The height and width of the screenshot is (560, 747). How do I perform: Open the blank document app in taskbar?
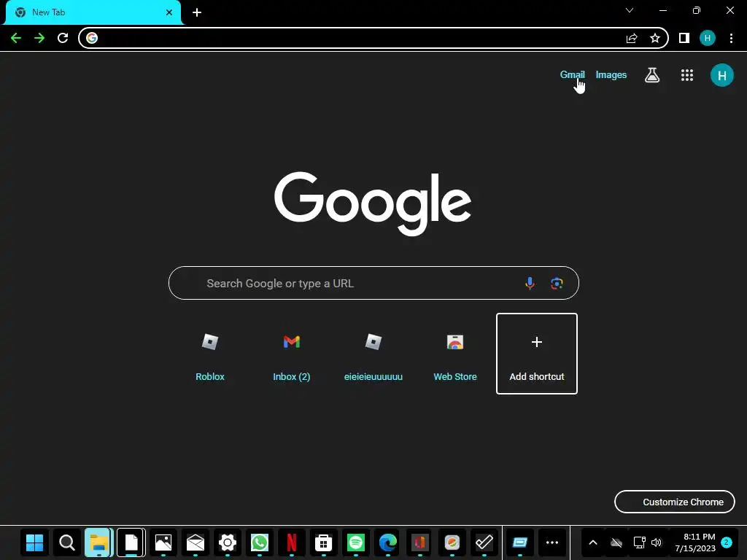[x=131, y=542]
